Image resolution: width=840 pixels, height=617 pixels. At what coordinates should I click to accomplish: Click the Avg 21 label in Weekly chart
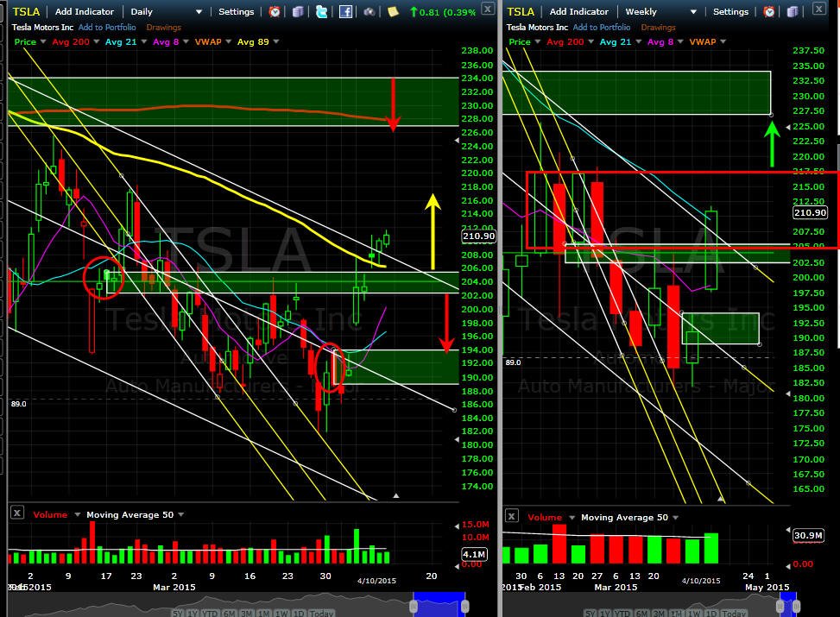(616, 41)
